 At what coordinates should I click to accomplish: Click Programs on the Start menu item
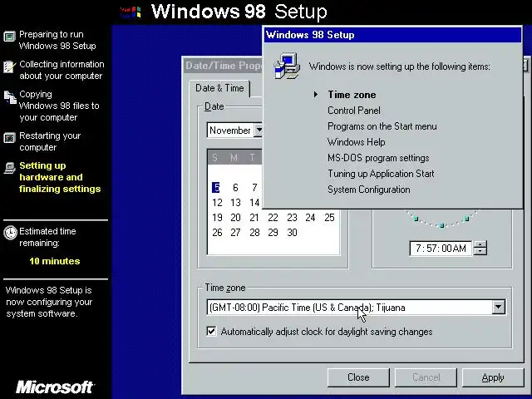pos(382,126)
